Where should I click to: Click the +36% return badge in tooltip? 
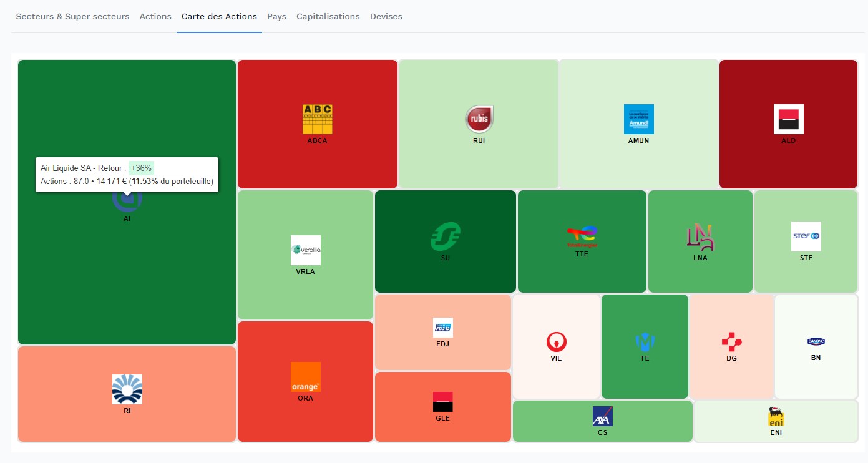point(141,168)
